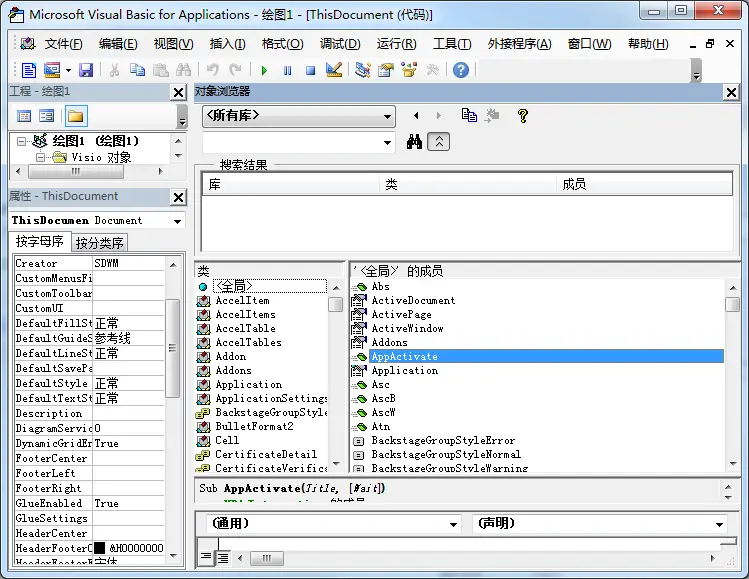
Task: Click the Reset stop square icon
Action: click(x=310, y=71)
